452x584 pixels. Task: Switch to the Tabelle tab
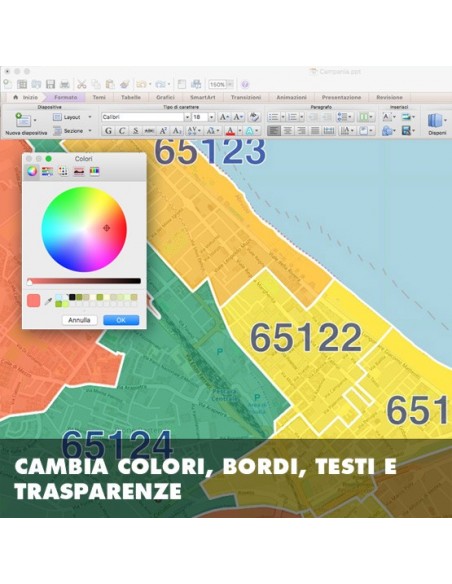pyautogui.click(x=131, y=97)
